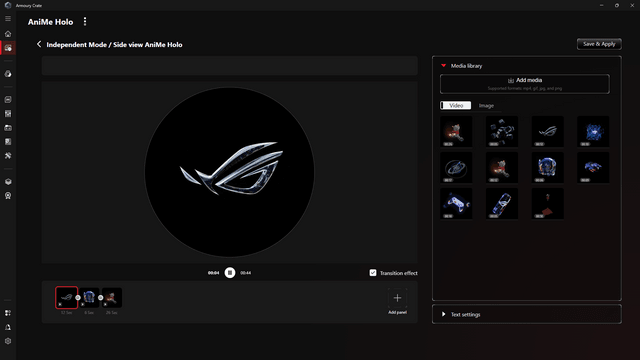Click the supported formats hint text

525,88
